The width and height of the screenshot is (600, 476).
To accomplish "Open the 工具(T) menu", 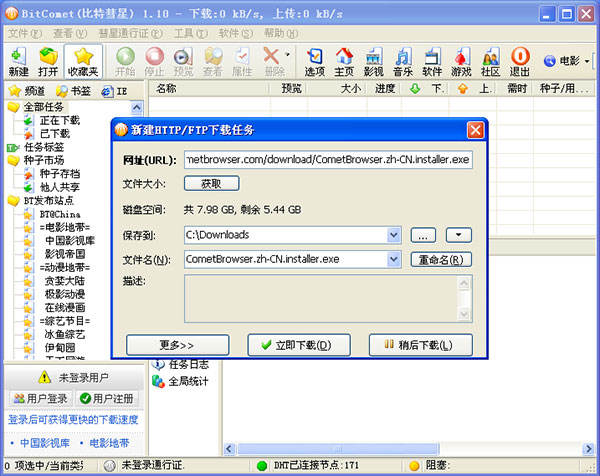I will tap(191, 33).
